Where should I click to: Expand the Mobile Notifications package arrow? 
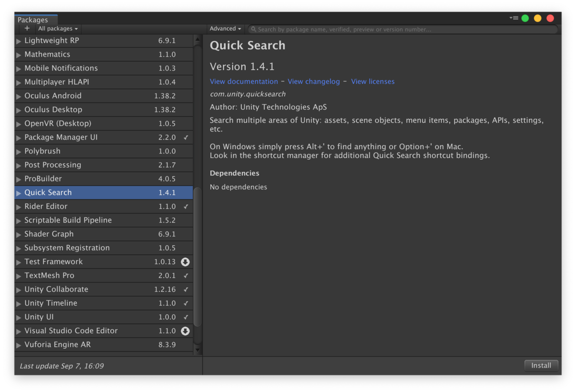[19, 69]
